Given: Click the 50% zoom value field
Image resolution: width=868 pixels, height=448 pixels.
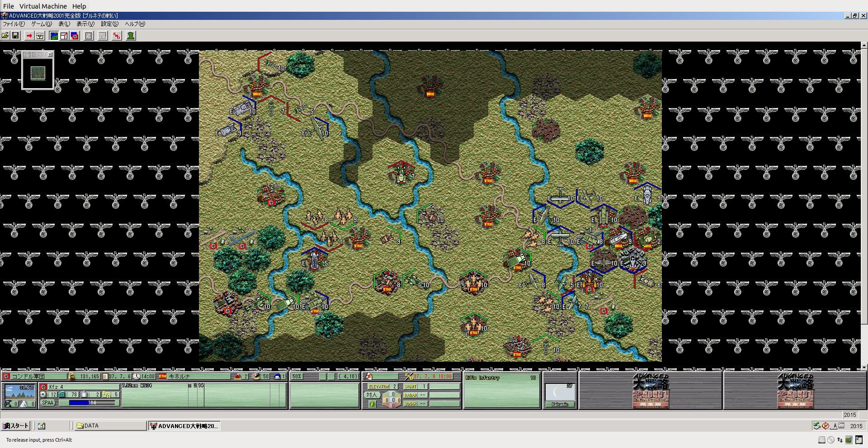Looking at the screenshot, I should pyautogui.click(x=297, y=376).
